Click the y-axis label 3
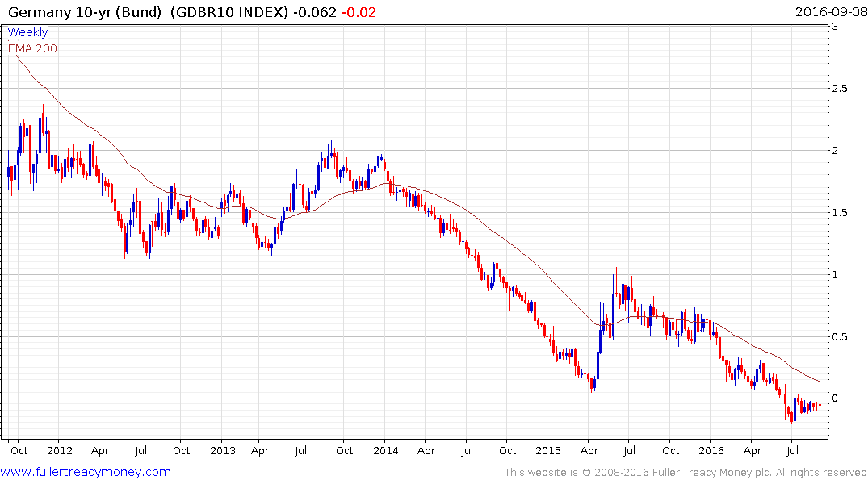 [836, 27]
